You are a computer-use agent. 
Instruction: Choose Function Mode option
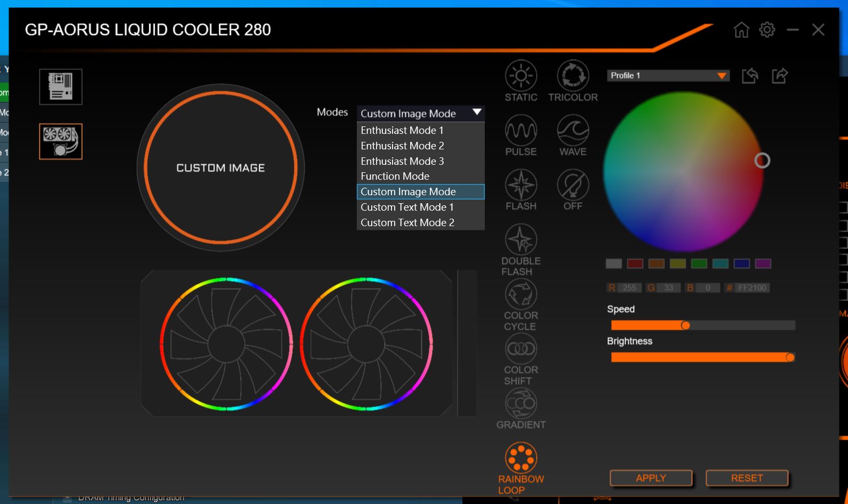pyautogui.click(x=420, y=176)
